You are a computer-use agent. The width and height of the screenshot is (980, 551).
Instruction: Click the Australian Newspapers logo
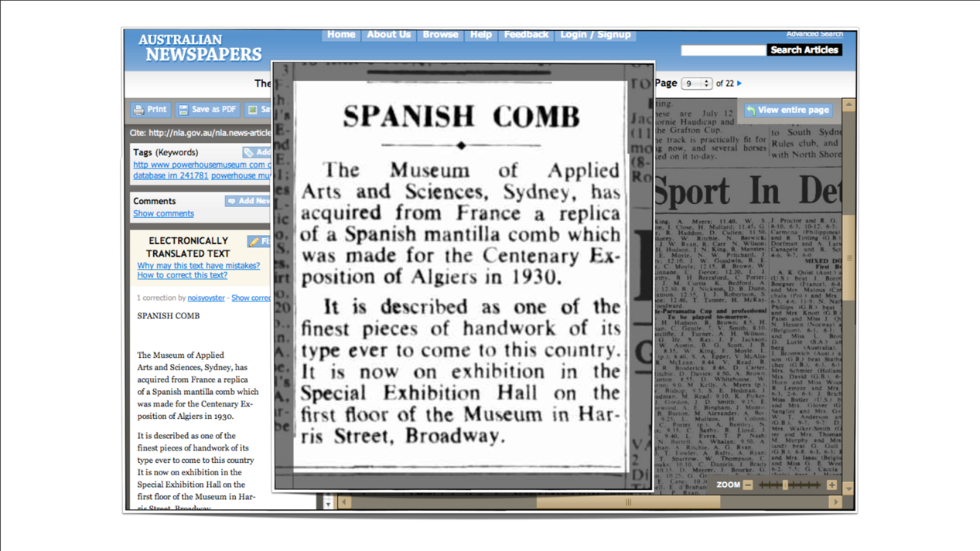200,47
